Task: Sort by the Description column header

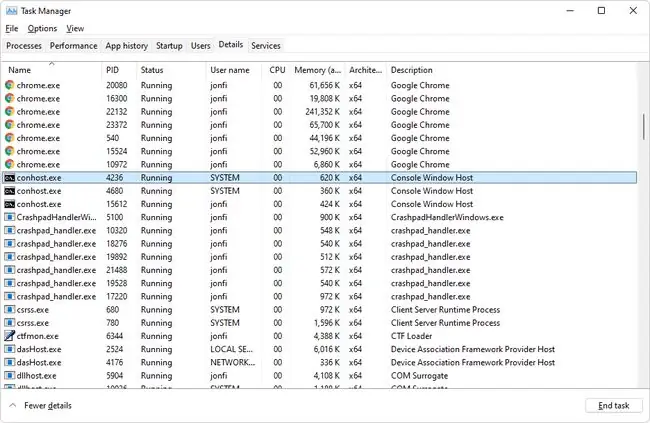Action: (x=512, y=70)
